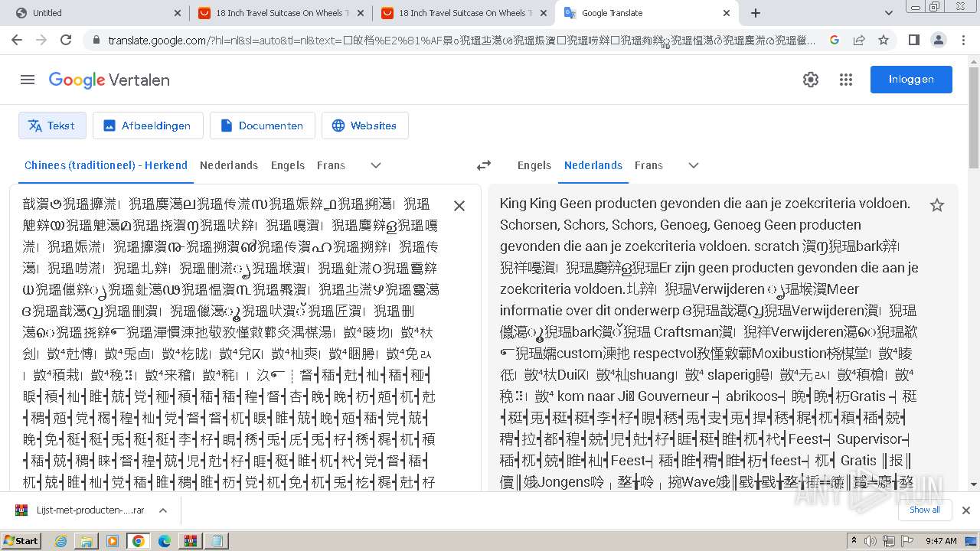The width and height of the screenshot is (980, 551).
Task: Close the Untitled tab
Action: click(177, 13)
